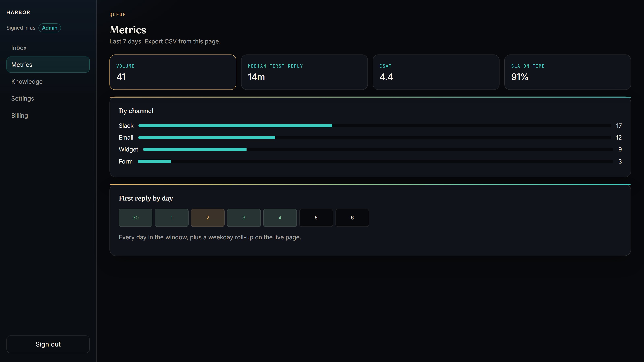644x362 pixels.
Task: Click the weekday roll-up note text
Action: click(210, 237)
